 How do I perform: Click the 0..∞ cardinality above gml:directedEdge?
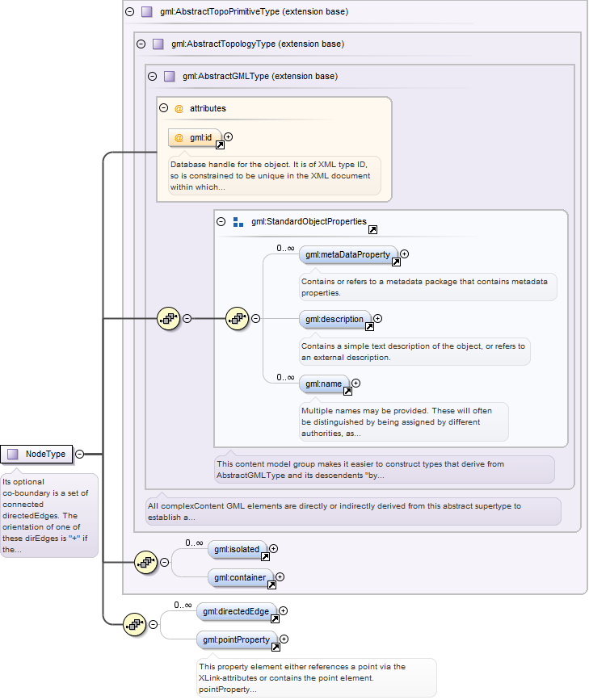tap(183, 605)
